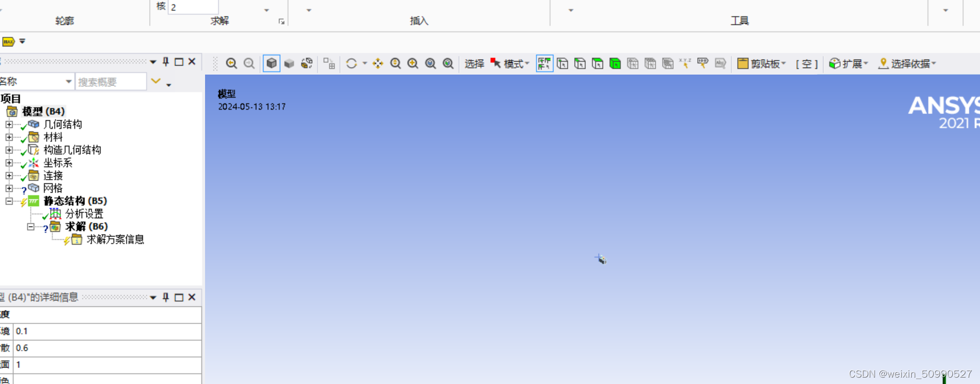This screenshot has height=384, width=980.
Task: Click the multi-cube show mesh icon
Action: (x=307, y=63)
